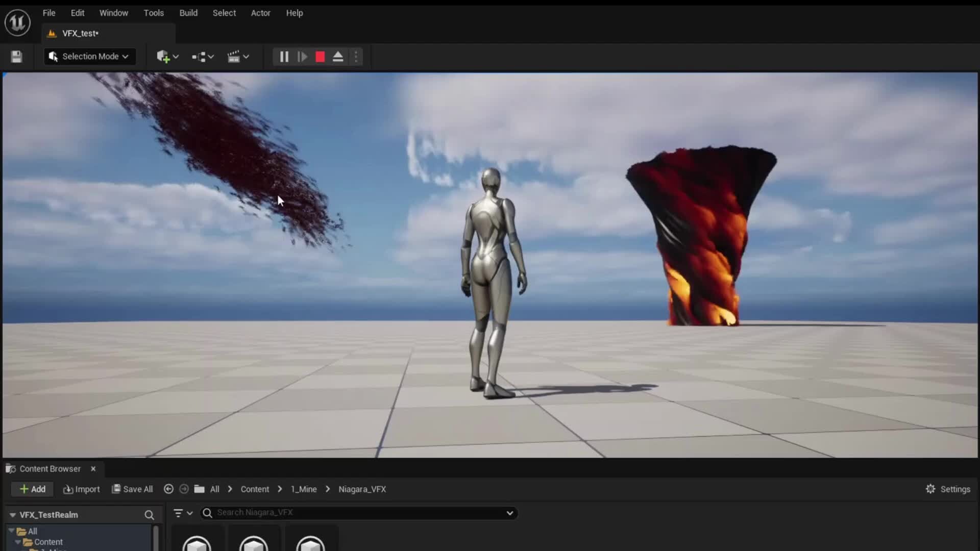Click the Save Current Level icon
The image size is (980, 551).
pos(16,56)
